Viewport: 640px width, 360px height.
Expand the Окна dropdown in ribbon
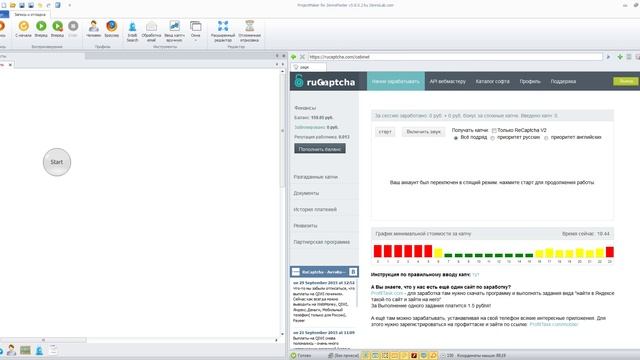click(196, 40)
